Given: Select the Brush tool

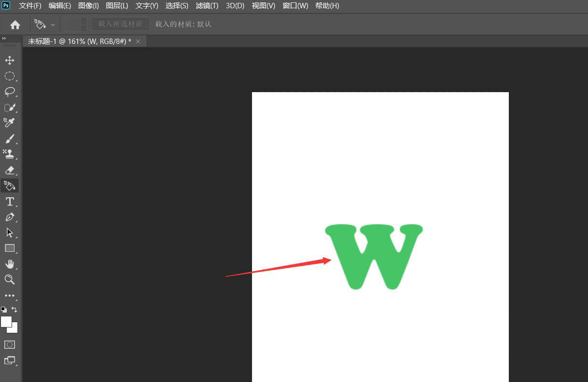Looking at the screenshot, I should click(10, 139).
